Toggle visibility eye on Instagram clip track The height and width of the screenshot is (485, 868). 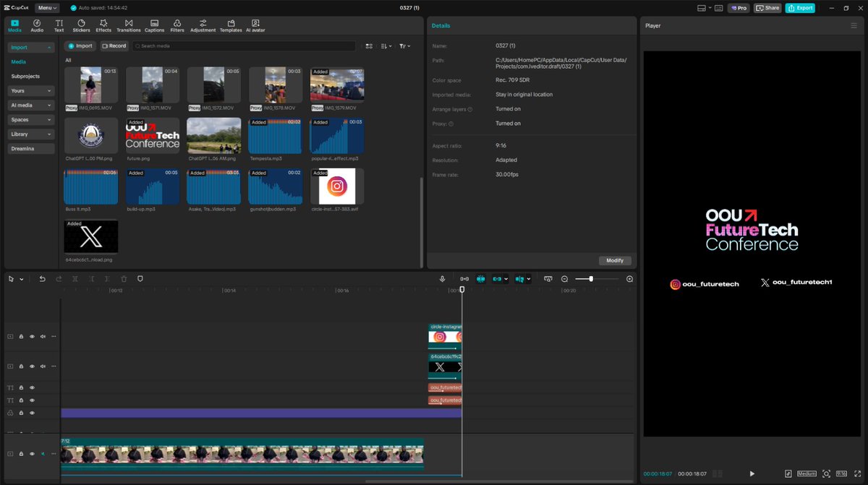(x=32, y=336)
